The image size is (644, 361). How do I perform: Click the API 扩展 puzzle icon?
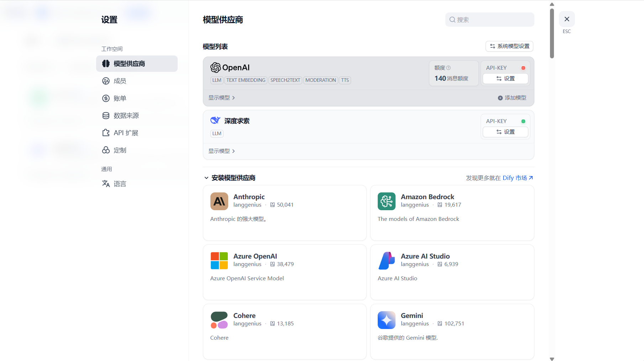[x=106, y=133]
